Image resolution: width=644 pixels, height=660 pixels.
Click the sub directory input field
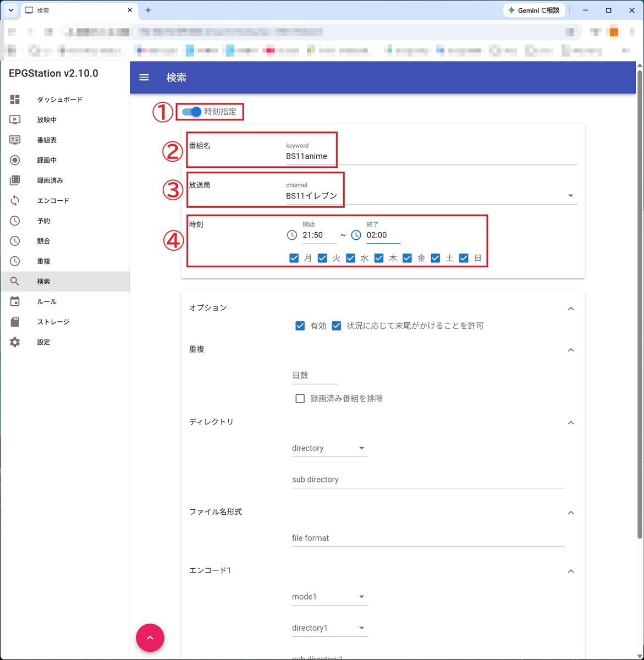tap(428, 480)
